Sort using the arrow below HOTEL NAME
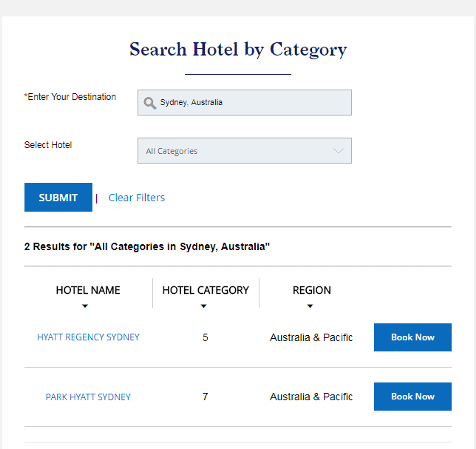The height and width of the screenshot is (449, 476). (85, 306)
